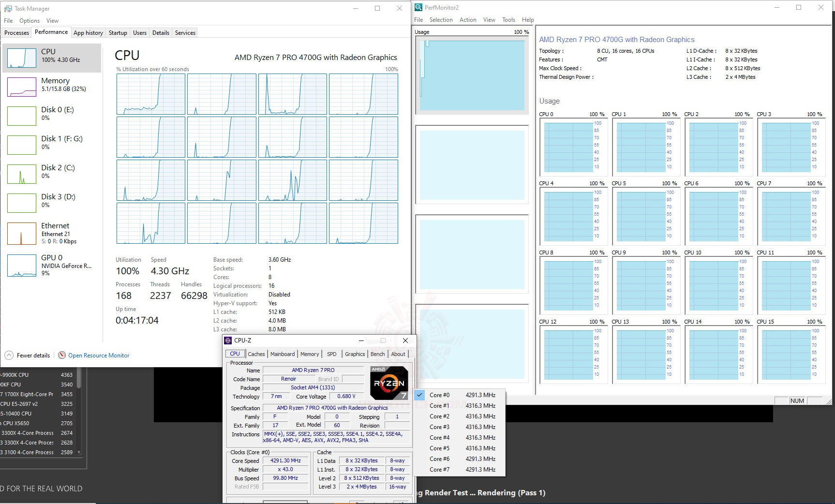Click the Multiplier value x 43.0
Viewport: 835px width, 504px height.
pos(285,470)
